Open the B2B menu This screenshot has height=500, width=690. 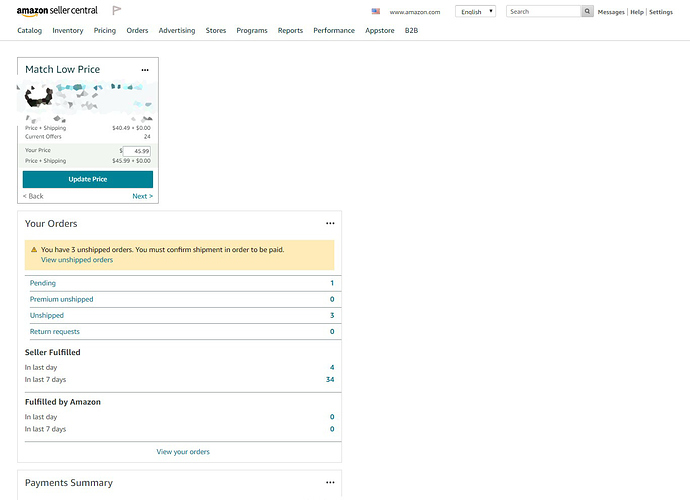411,30
